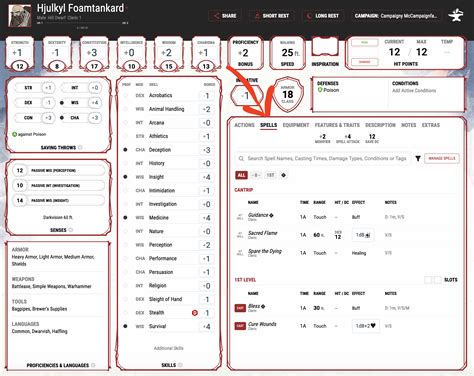Roll Sacred Flame 1d8 damage
474x376 pixels.
tap(363, 235)
